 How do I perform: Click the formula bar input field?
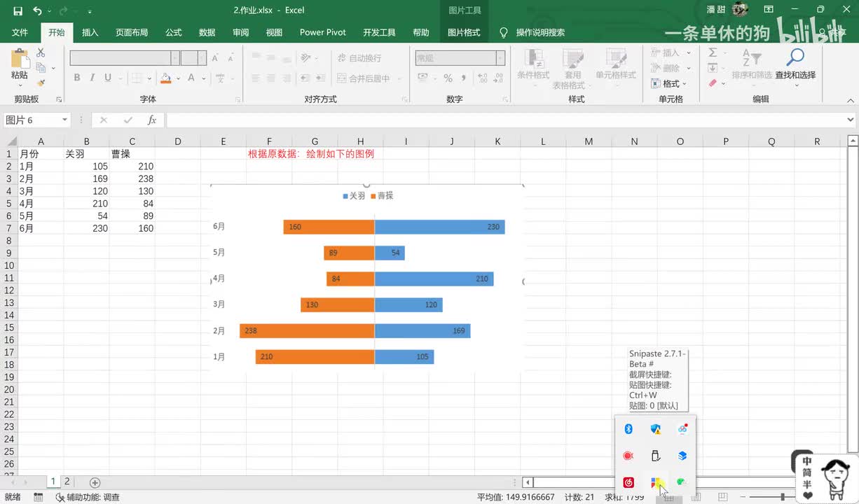504,120
